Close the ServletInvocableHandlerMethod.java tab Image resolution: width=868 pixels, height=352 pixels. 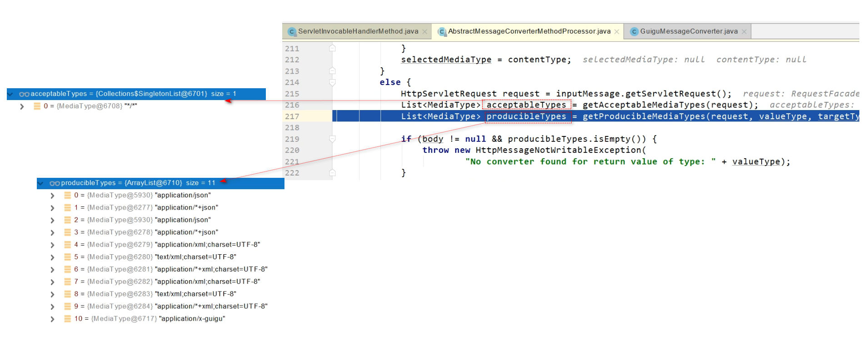[x=424, y=32]
